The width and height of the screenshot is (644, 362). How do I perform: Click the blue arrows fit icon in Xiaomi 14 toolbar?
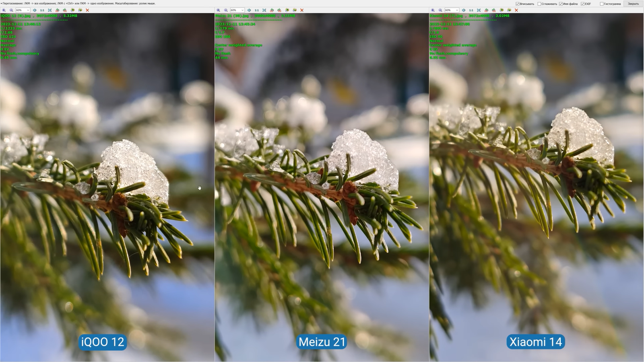464,10
